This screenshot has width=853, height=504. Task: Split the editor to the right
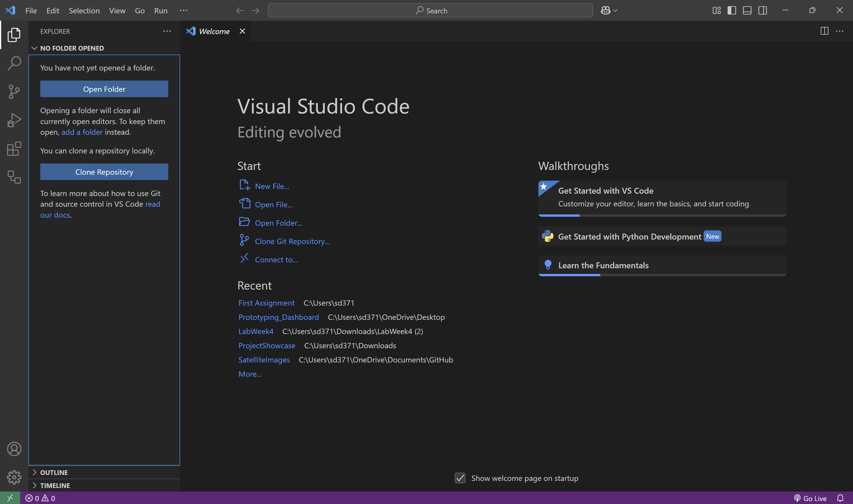tap(824, 31)
